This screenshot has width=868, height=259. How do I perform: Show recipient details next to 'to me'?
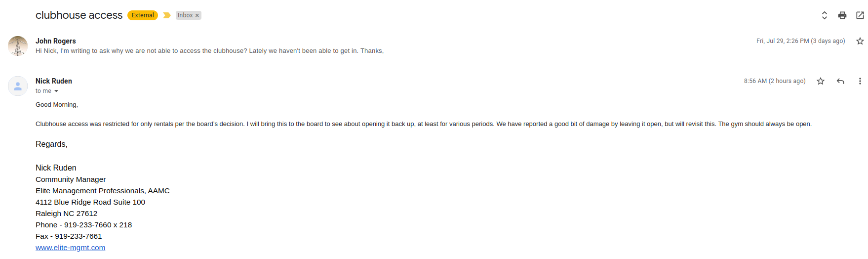tap(56, 91)
